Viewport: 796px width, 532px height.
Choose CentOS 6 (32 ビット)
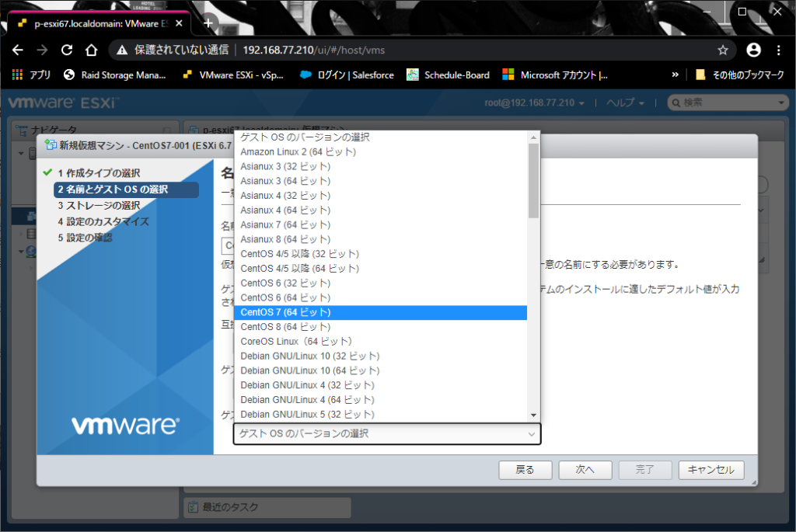click(380, 283)
